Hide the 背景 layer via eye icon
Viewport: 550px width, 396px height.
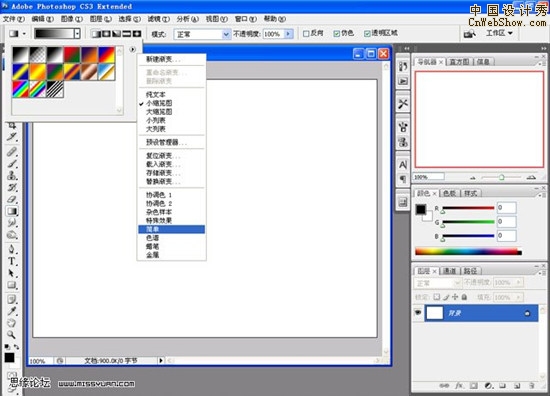coord(418,313)
